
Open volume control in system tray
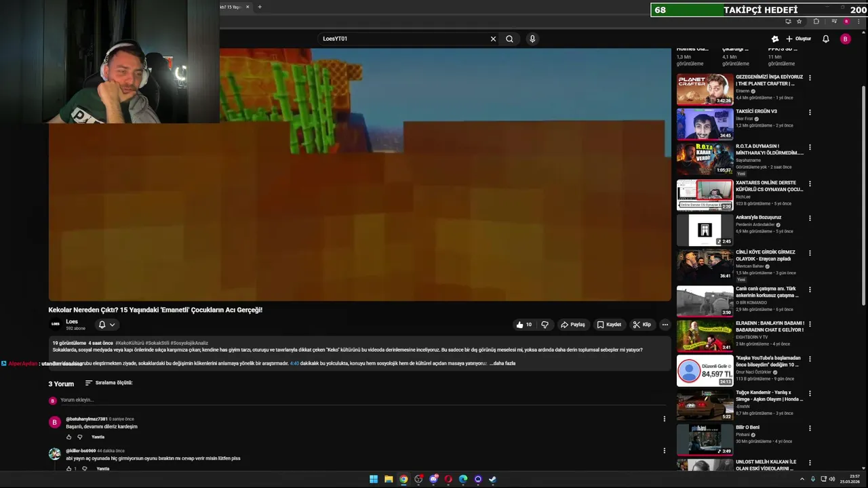click(x=832, y=479)
